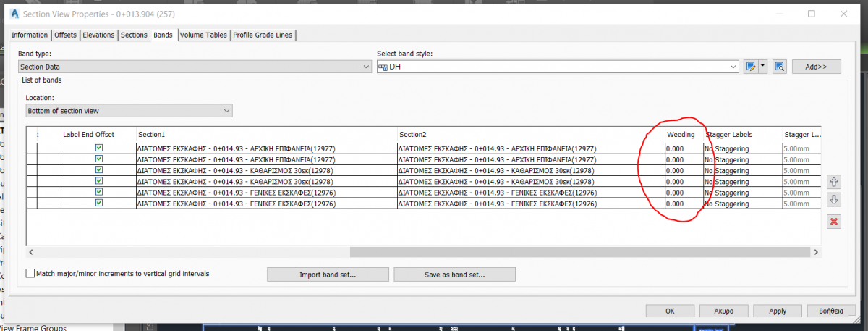Screen dimensions: 868x331
Task: Click the Import band set... button
Action: 328,275
